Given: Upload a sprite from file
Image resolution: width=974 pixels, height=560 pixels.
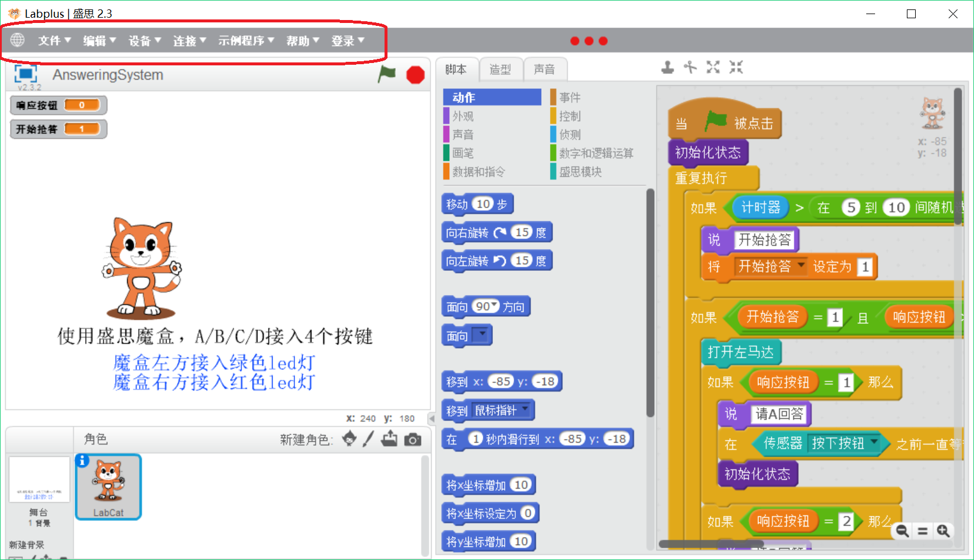Looking at the screenshot, I should click(389, 439).
